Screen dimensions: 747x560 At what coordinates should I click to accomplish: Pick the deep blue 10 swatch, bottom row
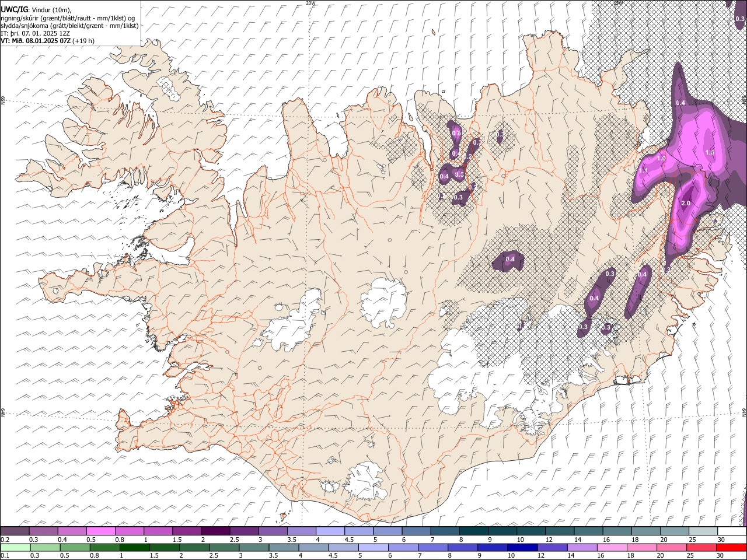tap(523, 547)
